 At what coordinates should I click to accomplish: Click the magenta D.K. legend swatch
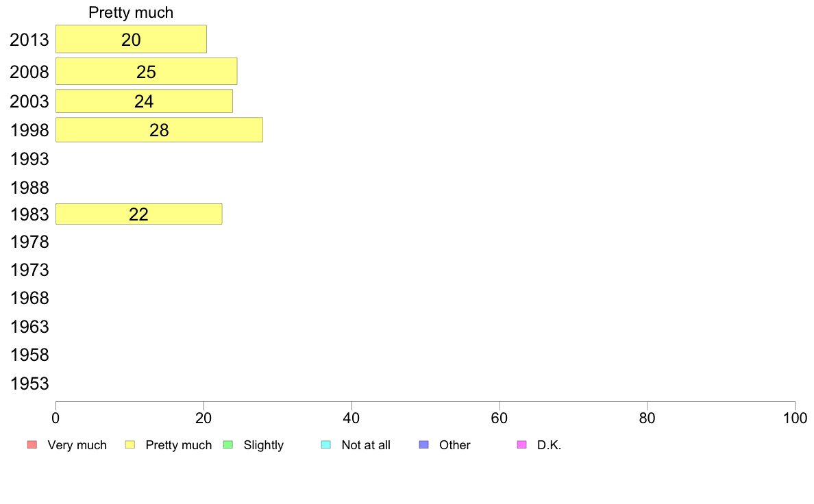pos(521,445)
